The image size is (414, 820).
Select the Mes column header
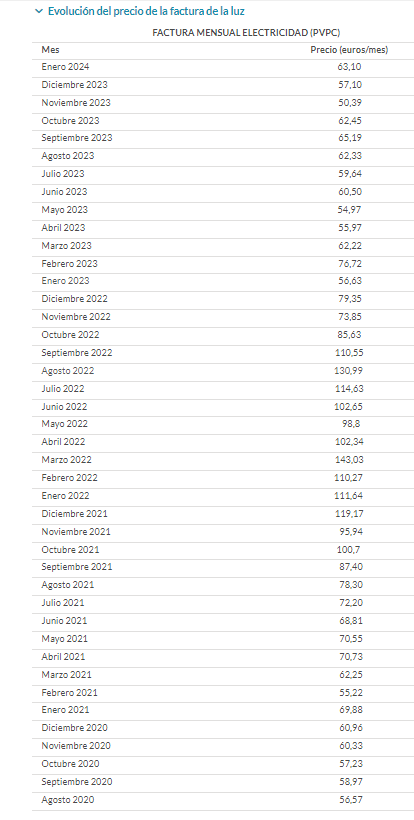point(50,50)
